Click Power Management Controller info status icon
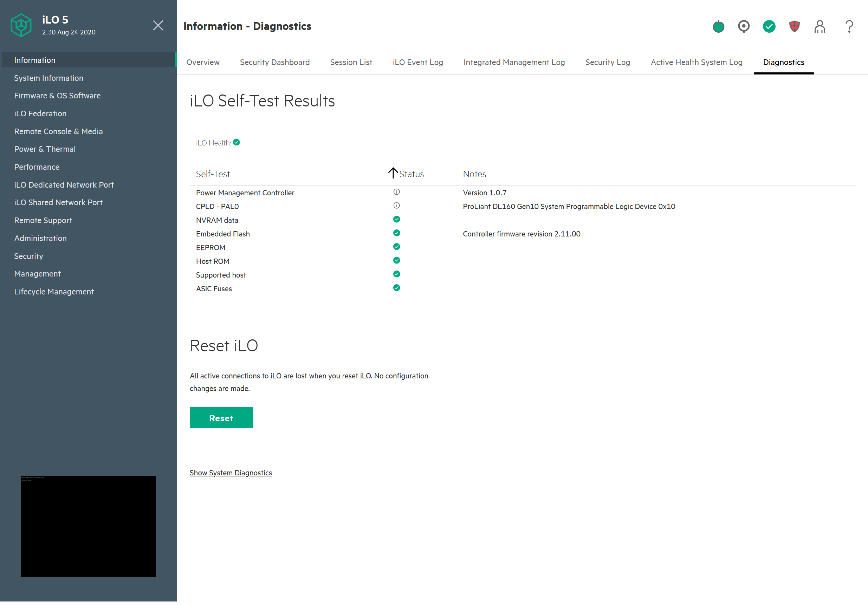The height and width of the screenshot is (605, 868). 396,192
